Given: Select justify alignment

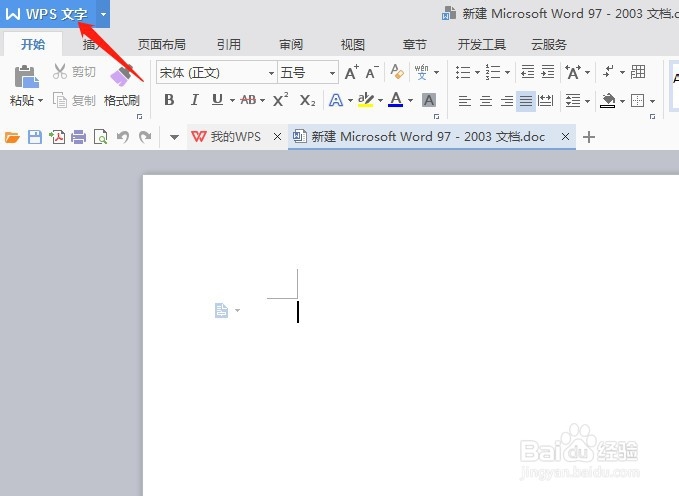Looking at the screenshot, I should (x=526, y=101).
